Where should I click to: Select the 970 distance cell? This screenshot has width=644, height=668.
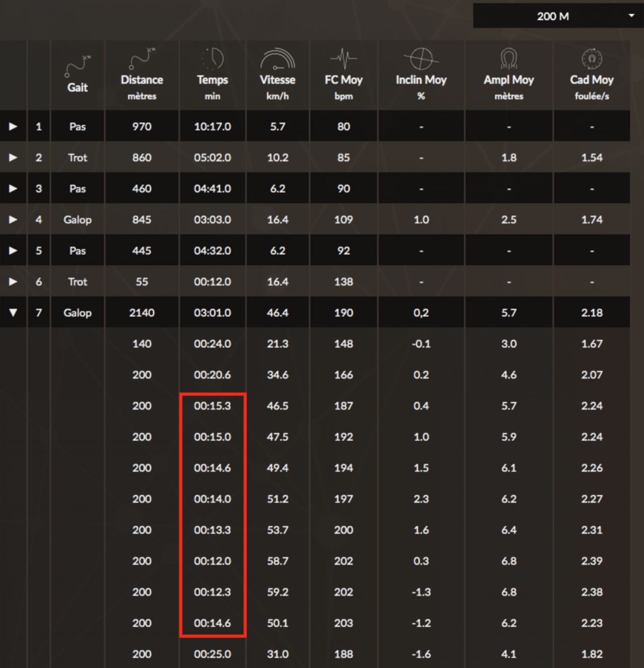pyautogui.click(x=142, y=127)
